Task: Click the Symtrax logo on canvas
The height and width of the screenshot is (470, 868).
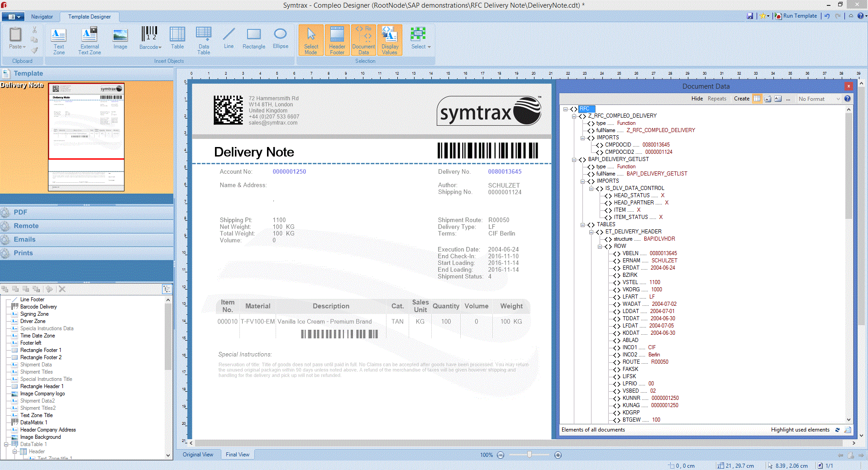Action: click(x=489, y=111)
